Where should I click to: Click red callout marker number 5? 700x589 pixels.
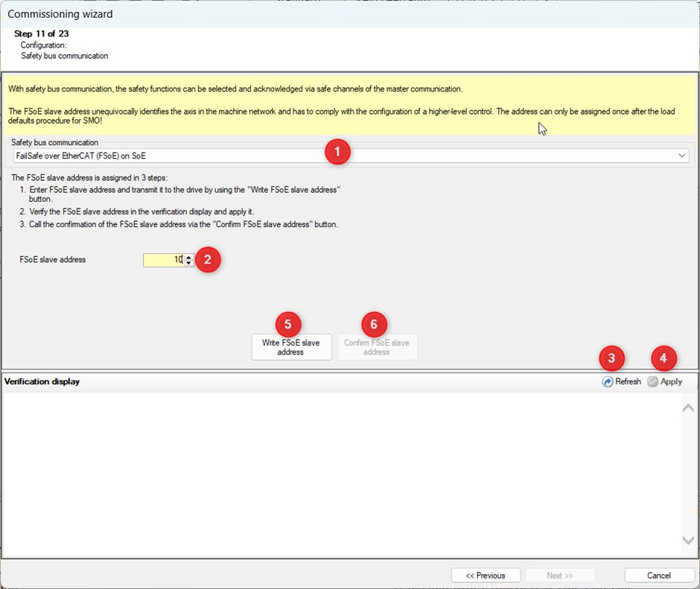tap(288, 324)
